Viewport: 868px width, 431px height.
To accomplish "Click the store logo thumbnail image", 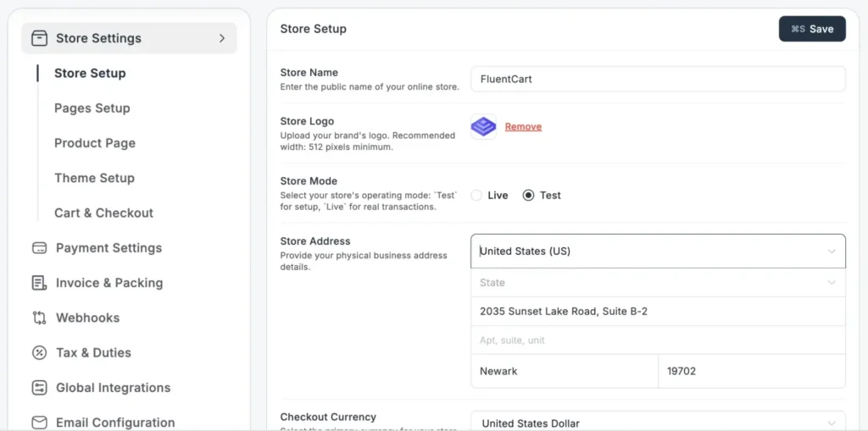I will [483, 127].
